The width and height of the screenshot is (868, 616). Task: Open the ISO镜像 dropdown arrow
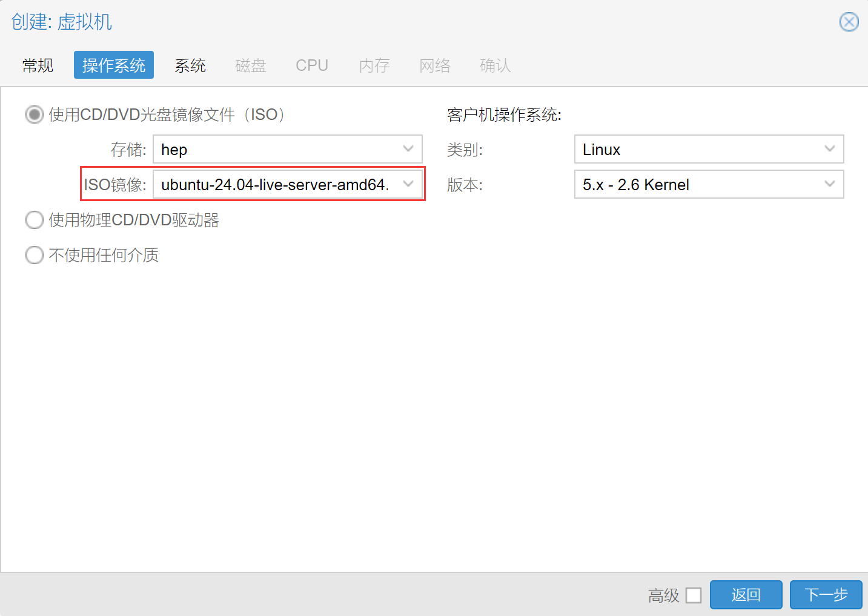click(x=408, y=184)
